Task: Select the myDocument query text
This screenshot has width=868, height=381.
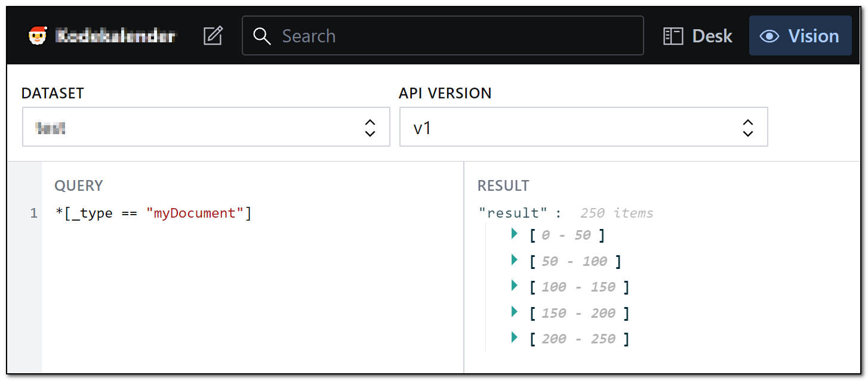Action: click(x=191, y=213)
